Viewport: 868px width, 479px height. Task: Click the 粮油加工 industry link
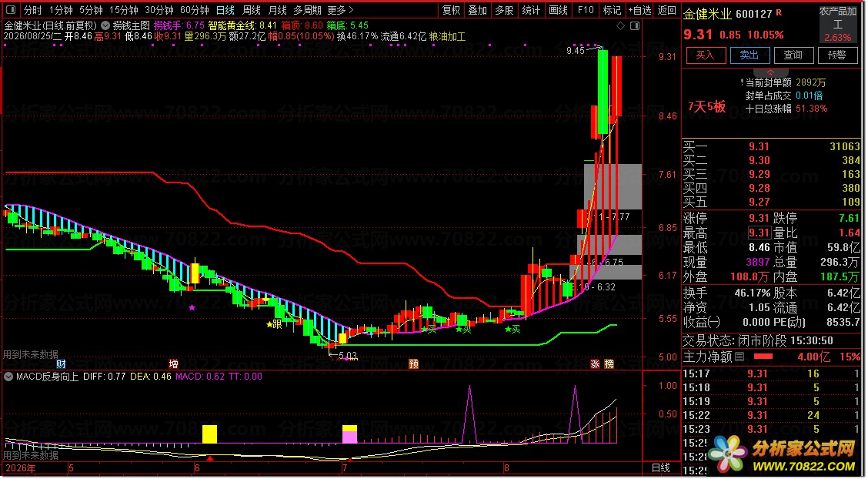(447, 36)
